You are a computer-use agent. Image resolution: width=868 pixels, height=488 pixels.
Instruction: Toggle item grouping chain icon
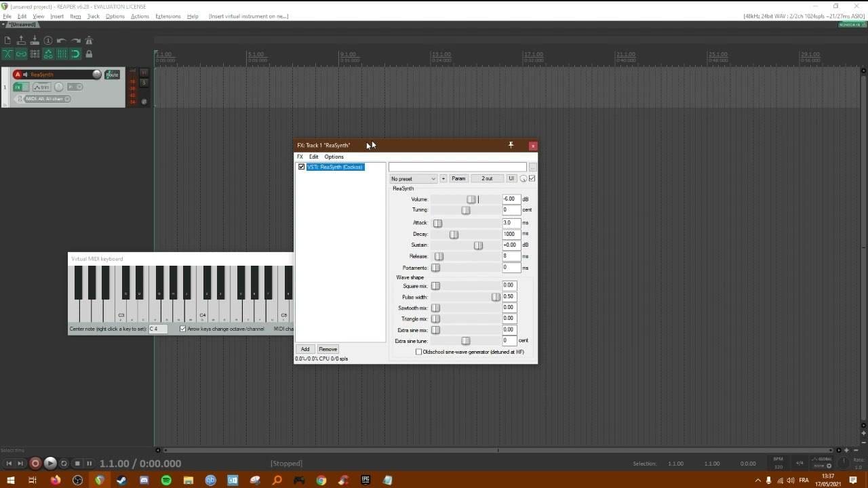(21, 54)
